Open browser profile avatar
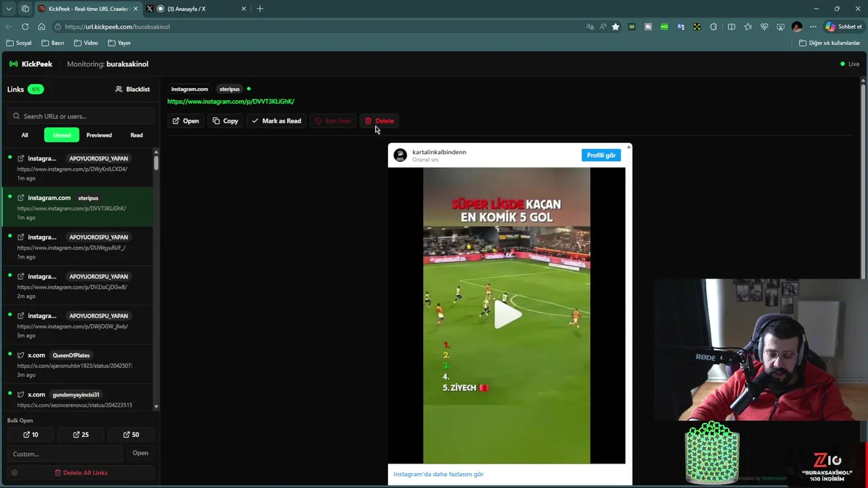868x488 pixels. tap(797, 26)
